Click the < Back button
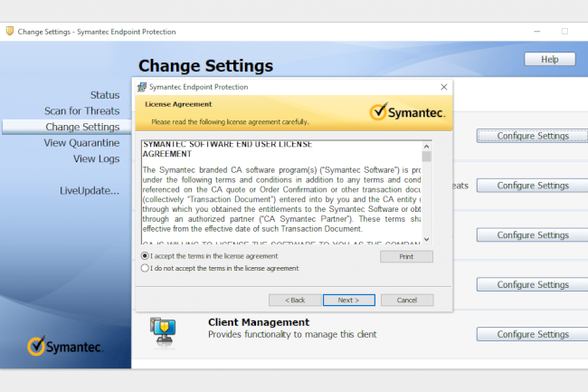The height and width of the screenshot is (392, 588). 295,300
